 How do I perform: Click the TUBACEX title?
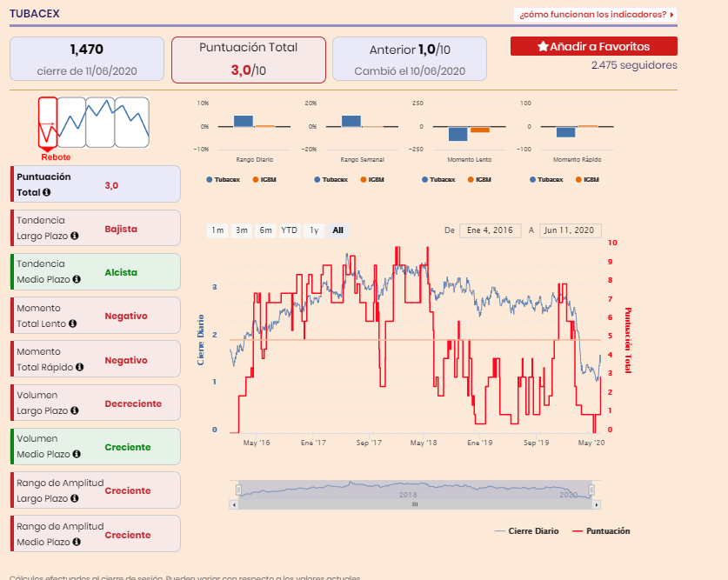click(35, 13)
